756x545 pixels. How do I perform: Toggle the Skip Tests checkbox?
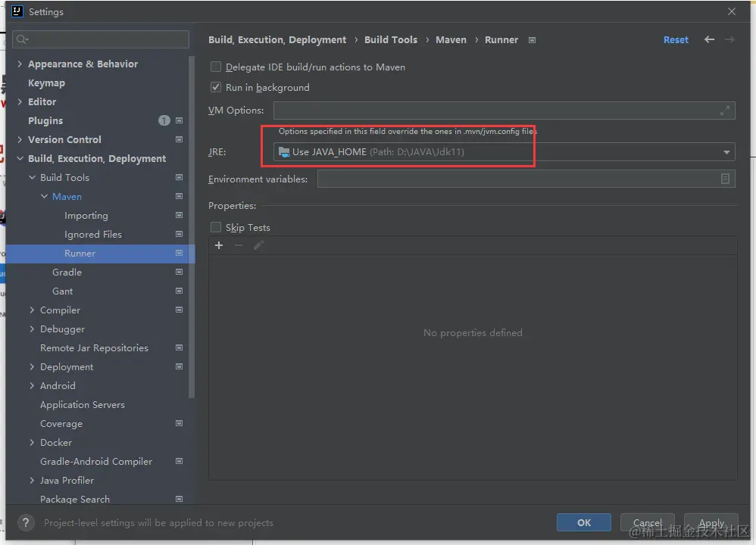click(x=216, y=227)
